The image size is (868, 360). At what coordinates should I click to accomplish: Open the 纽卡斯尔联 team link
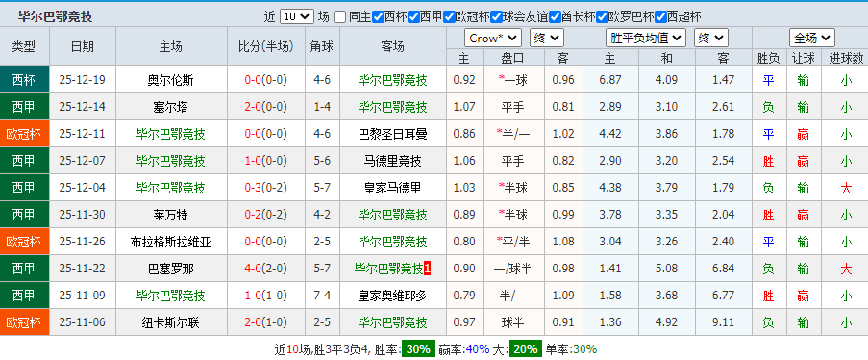(170, 322)
